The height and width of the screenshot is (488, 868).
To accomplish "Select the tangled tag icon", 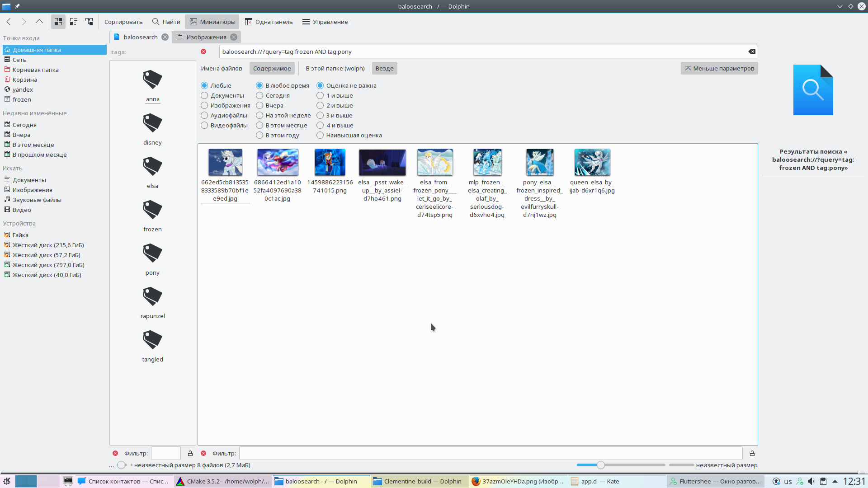I will [x=152, y=340].
